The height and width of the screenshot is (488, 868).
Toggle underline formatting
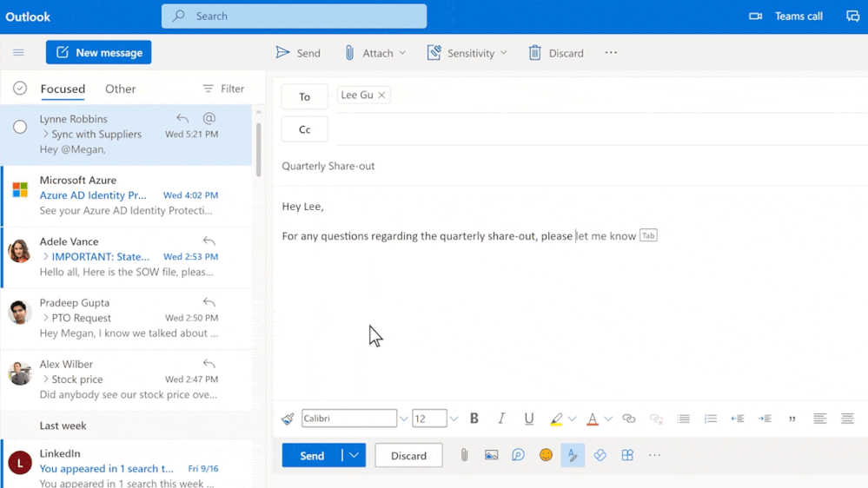528,419
